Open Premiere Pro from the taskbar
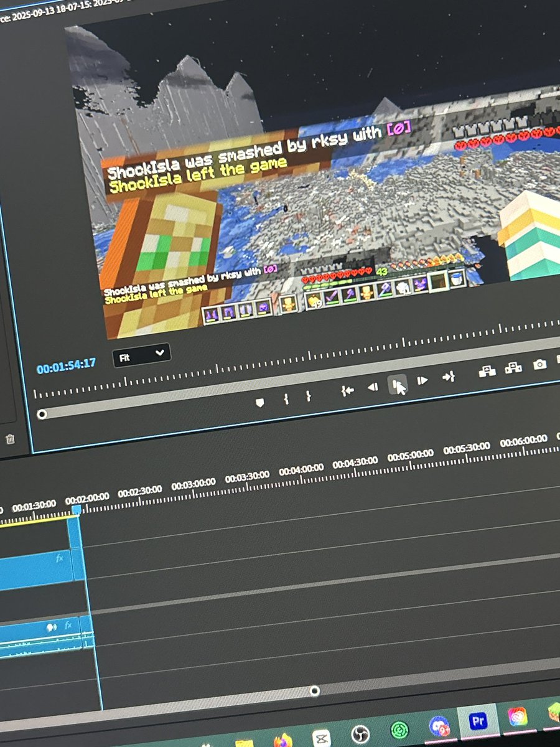The image size is (560, 747). pos(478,722)
